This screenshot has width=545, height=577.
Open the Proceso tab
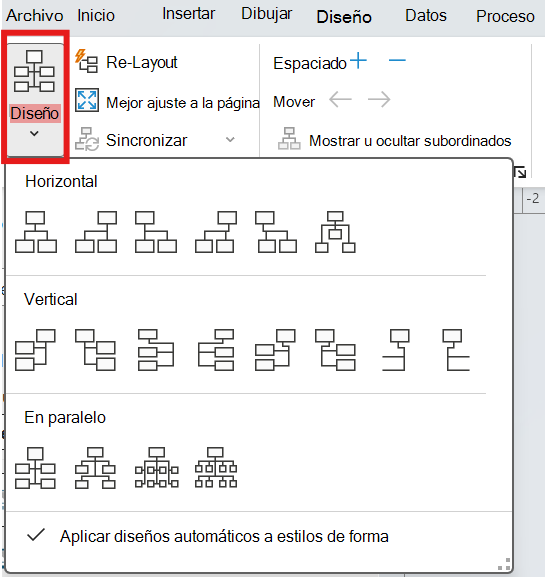pyautogui.click(x=505, y=16)
